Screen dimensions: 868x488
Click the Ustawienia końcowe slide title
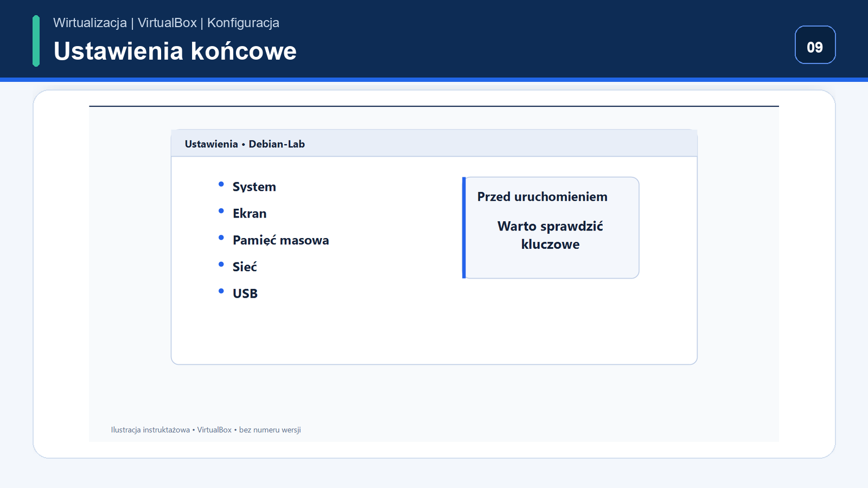tap(175, 52)
